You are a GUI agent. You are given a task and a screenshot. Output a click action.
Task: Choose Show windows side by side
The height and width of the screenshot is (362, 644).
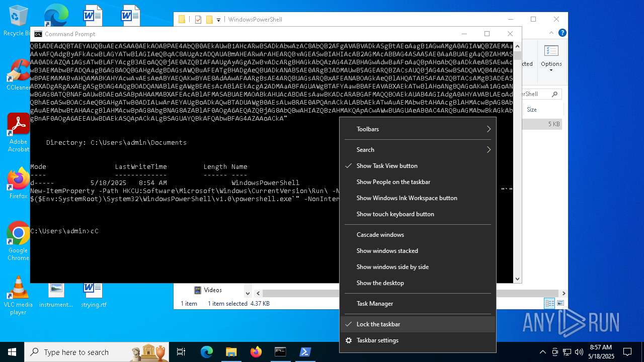pos(418,267)
